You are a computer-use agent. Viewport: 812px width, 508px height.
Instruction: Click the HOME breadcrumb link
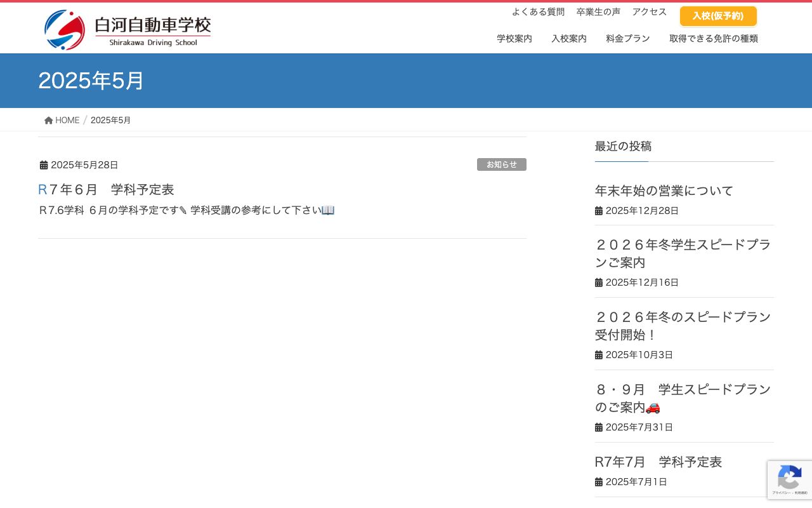click(67, 120)
